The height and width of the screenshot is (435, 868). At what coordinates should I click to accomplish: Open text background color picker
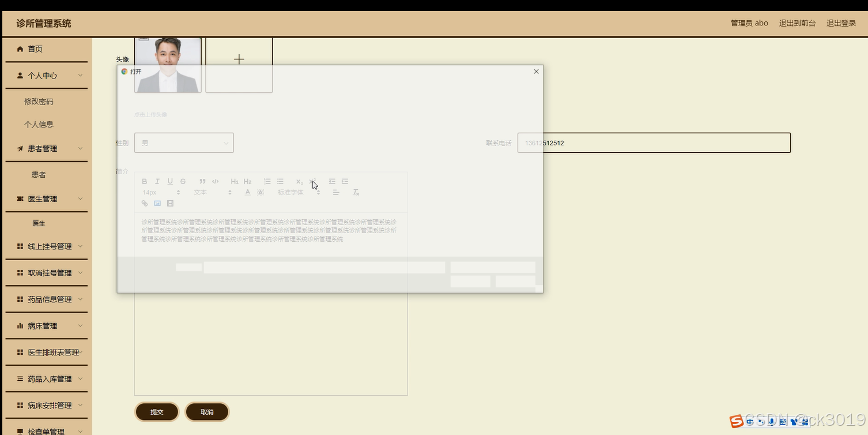pos(261,192)
